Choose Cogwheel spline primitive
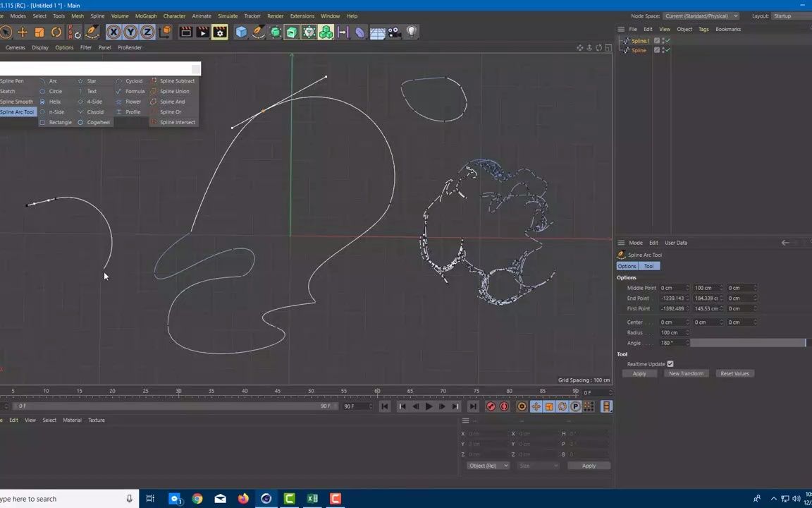The width and height of the screenshot is (812, 508). click(99, 122)
